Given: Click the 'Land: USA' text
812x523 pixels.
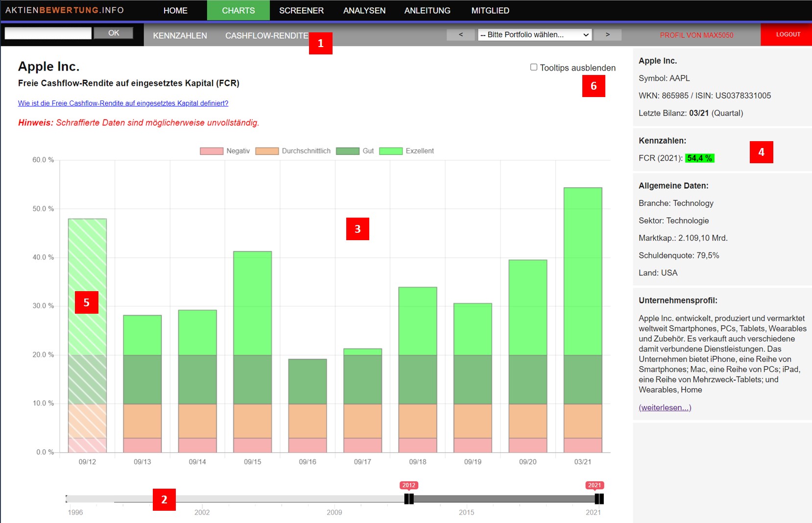Looking at the screenshot, I should point(658,273).
